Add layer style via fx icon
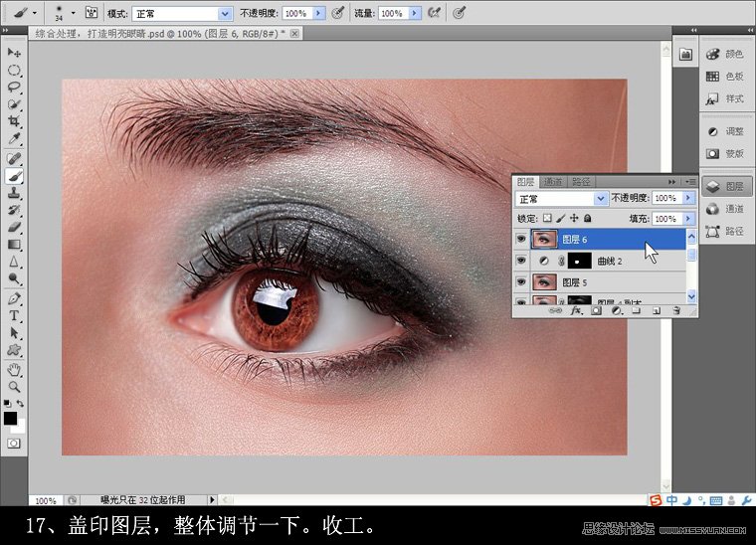756x545 pixels. (x=575, y=310)
